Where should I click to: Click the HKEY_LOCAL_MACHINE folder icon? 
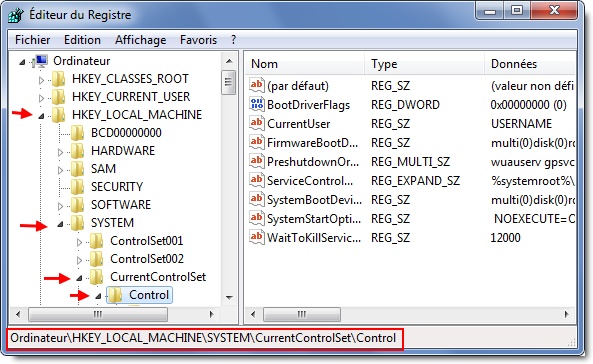(x=59, y=115)
